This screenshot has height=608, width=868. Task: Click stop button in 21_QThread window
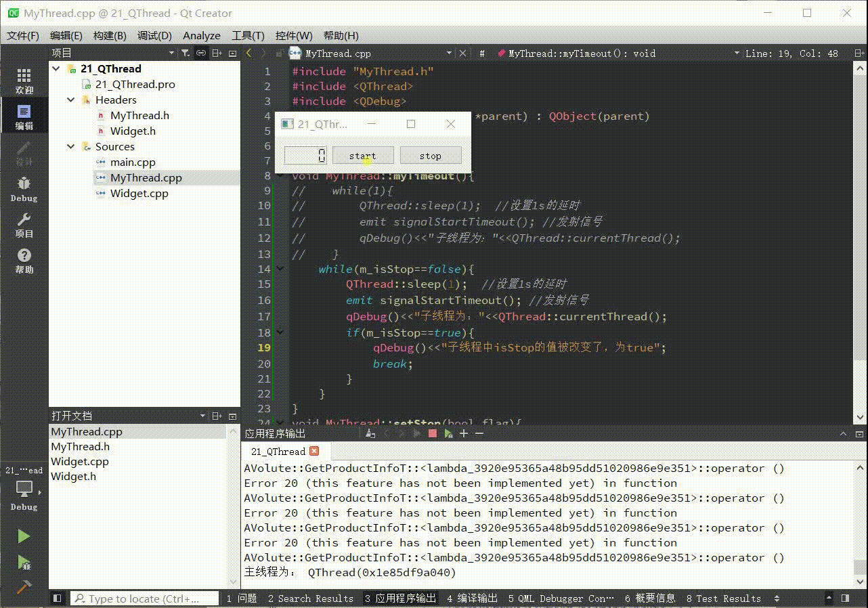pyautogui.click(x=431, y=156)
